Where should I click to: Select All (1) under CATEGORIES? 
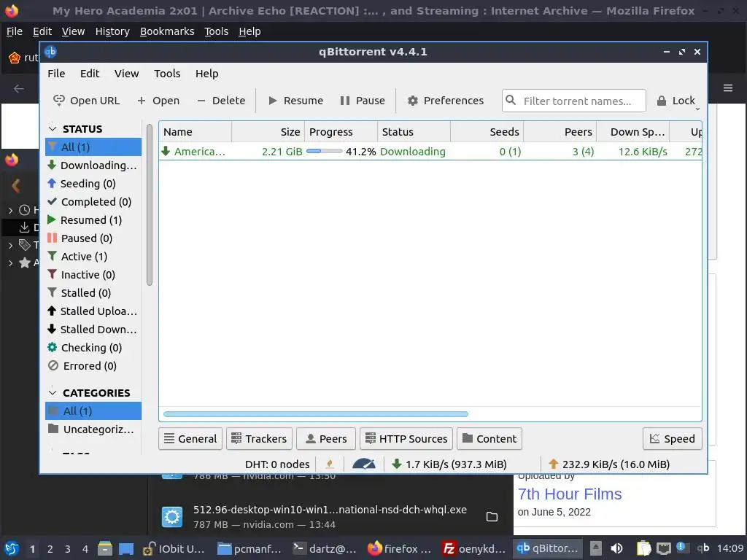93,411
